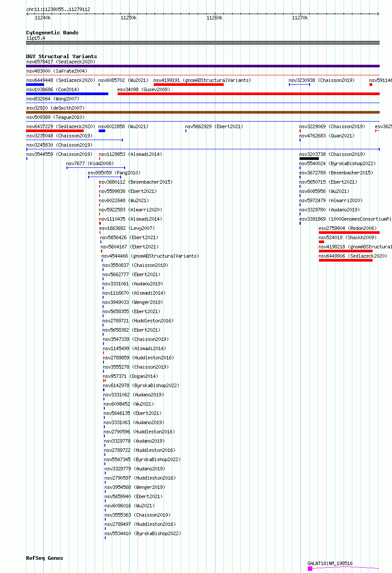
Task: Open esv3391869 (1000GenomesConsortium) label
Action: tap(345, 219)
